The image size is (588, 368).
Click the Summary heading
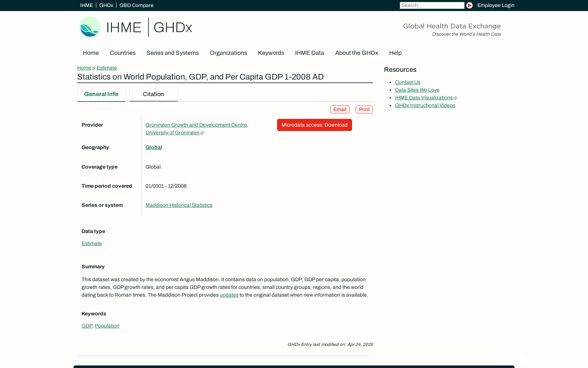(93, 266)
